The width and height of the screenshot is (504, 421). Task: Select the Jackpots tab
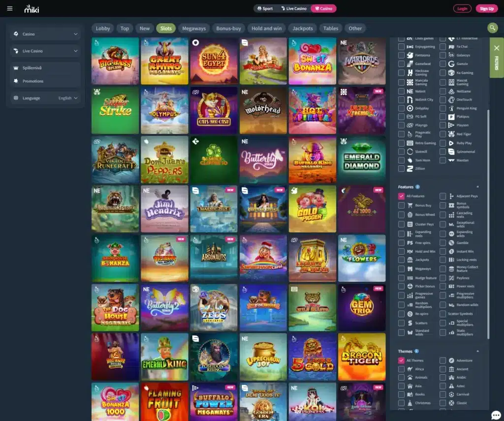click(x=303, y=28)
